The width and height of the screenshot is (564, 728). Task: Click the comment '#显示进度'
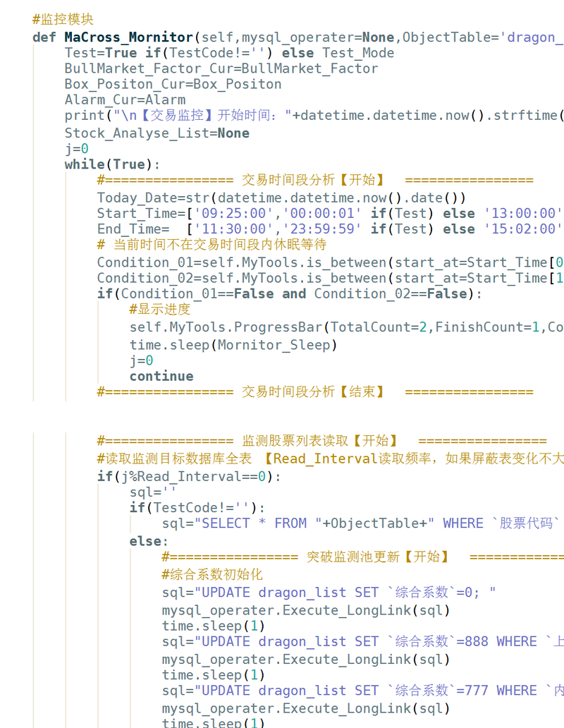(159, 309)
